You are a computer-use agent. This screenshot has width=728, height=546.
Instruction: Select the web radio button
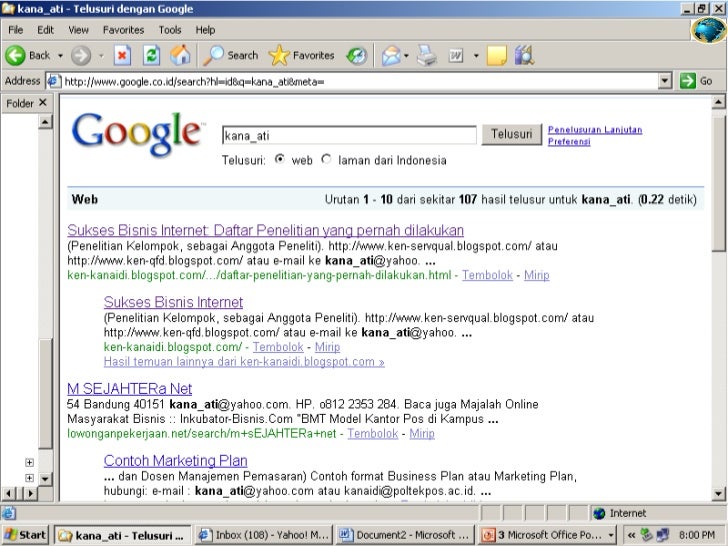coord(280,159)
